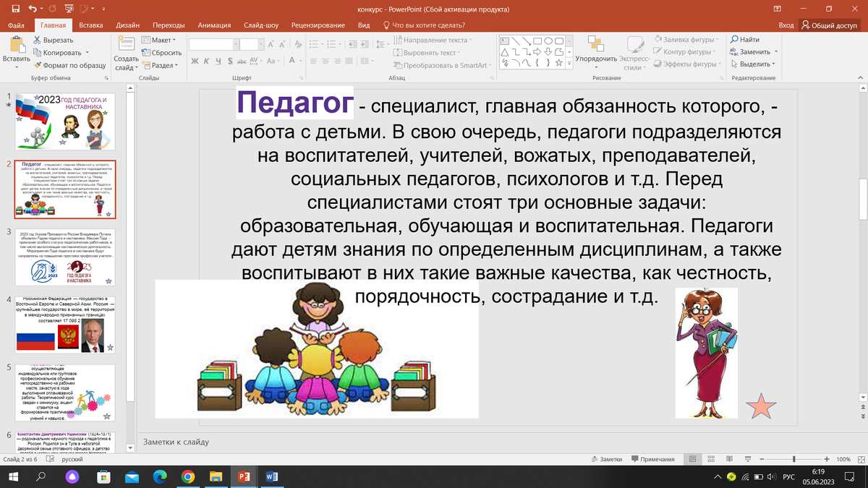
Task: Select the oval shape in shapes gallery
Action: click(548, 41)
